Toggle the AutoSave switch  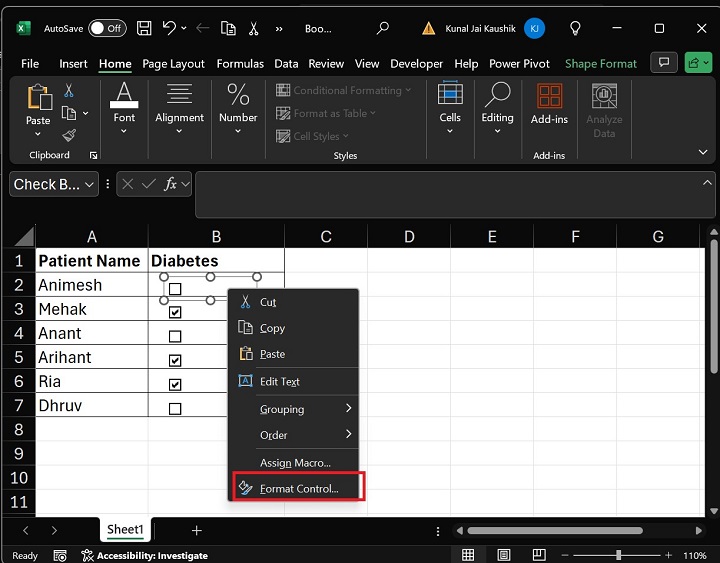pyautogui.click(x=107, y=28)
